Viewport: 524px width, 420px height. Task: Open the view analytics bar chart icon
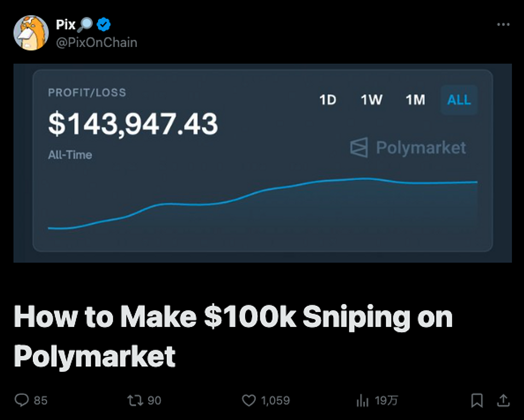click(x=362, y=400)
